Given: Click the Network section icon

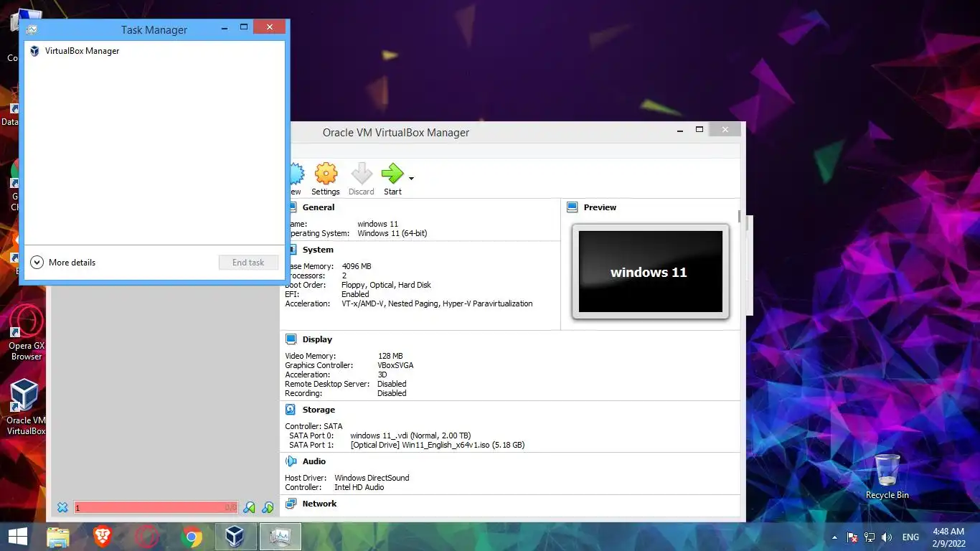Looking at the screenshot, I should pyautogui.click(x=291, y=504).
